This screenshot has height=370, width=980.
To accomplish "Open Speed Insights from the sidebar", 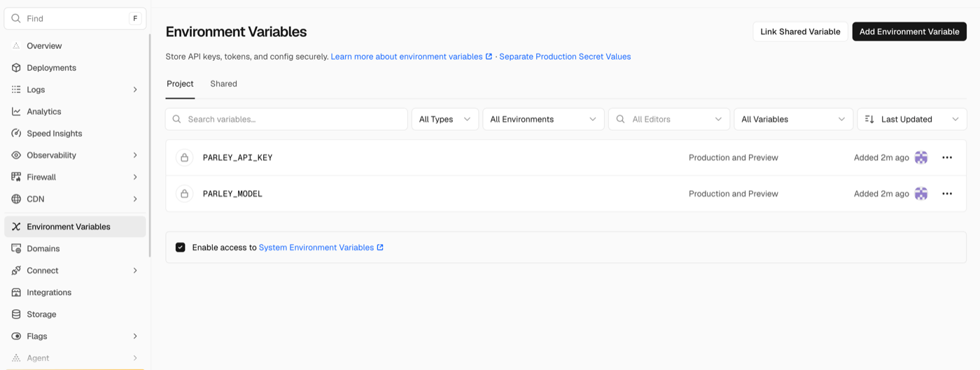I will coord(75,134).
